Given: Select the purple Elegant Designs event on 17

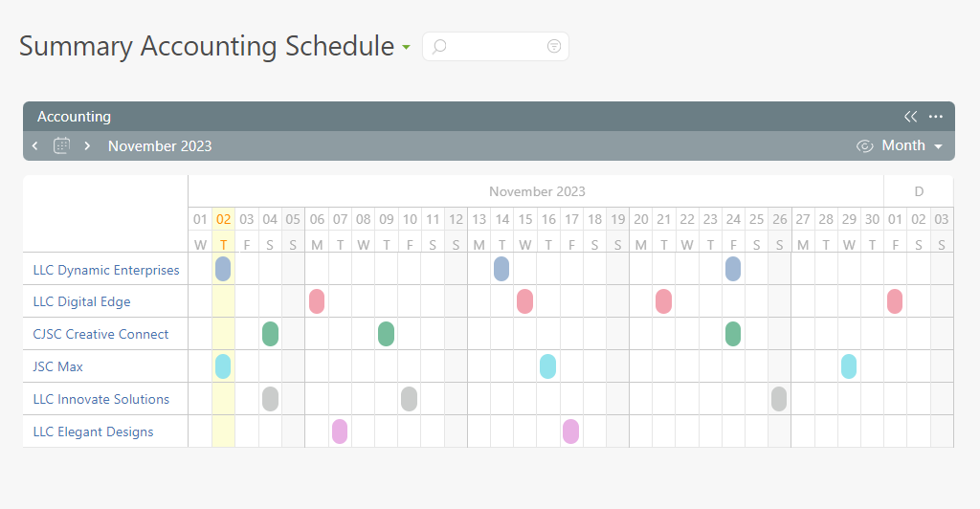Looking at the screenshot, I should tap(570, 432).
